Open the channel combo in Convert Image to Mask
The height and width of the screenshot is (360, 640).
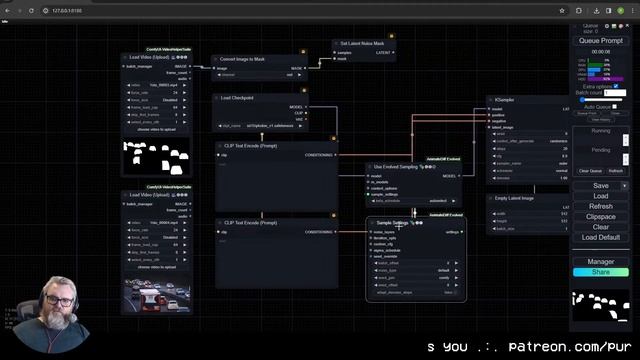(x=259, y=75)
